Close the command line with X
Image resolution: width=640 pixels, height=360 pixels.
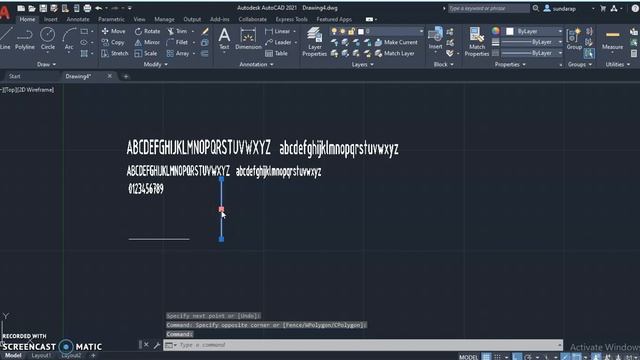146,345
